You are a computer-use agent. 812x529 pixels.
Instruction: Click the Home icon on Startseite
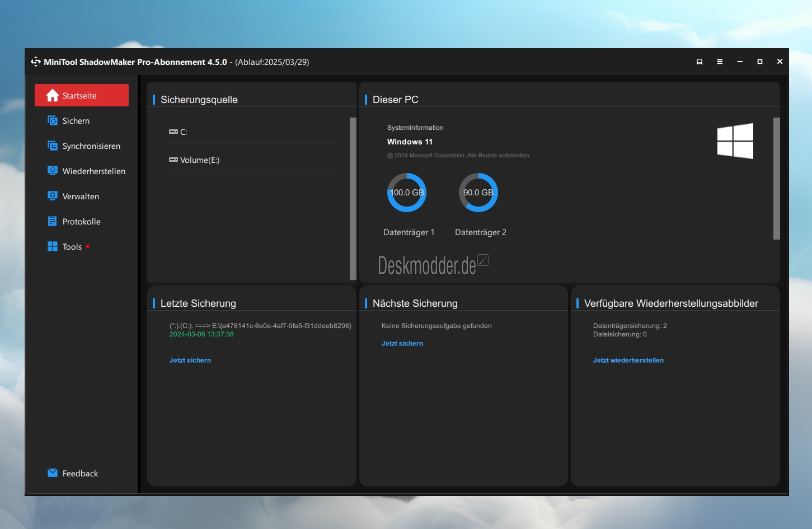(53, 95)
